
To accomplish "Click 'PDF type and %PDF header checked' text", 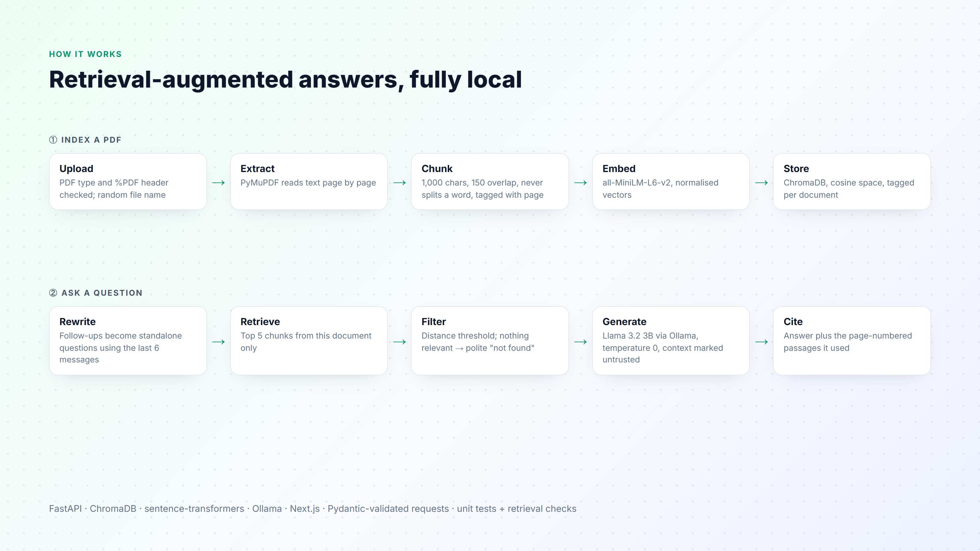I will click(x=114, y=189).
